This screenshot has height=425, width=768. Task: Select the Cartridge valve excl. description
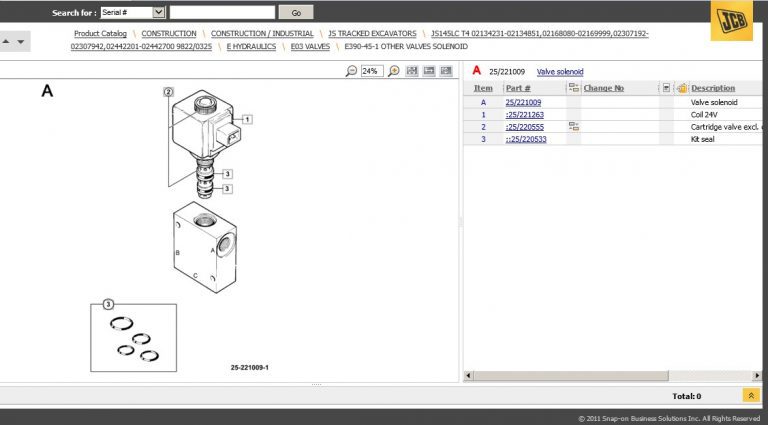(x=726, y=127)
